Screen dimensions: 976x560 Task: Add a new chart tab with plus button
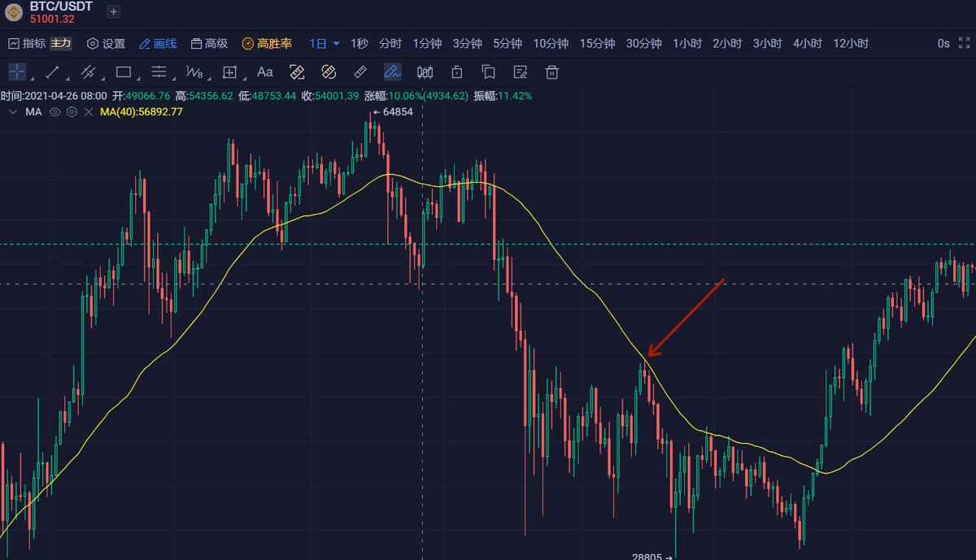(114, 11)
